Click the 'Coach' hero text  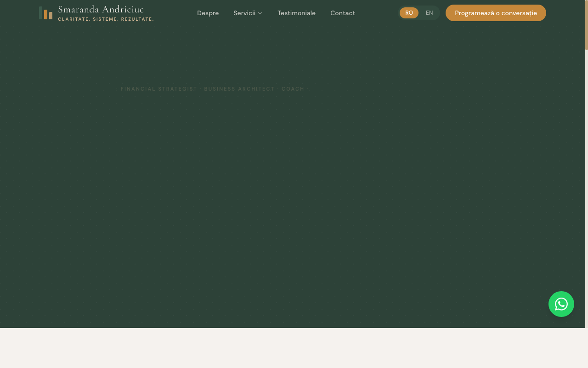(293, 89)
